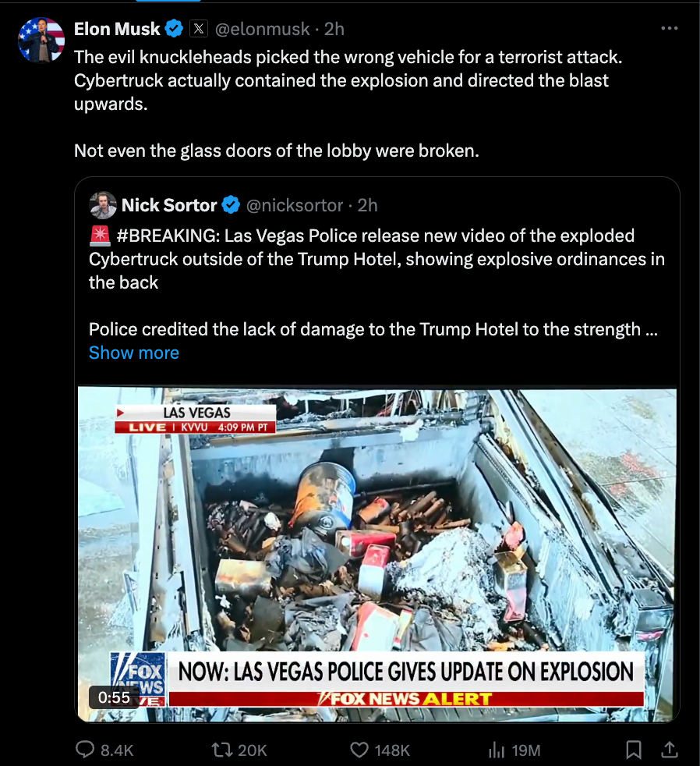Open the @elonmusk handle link
700x766 pixels.
point(262,29)
